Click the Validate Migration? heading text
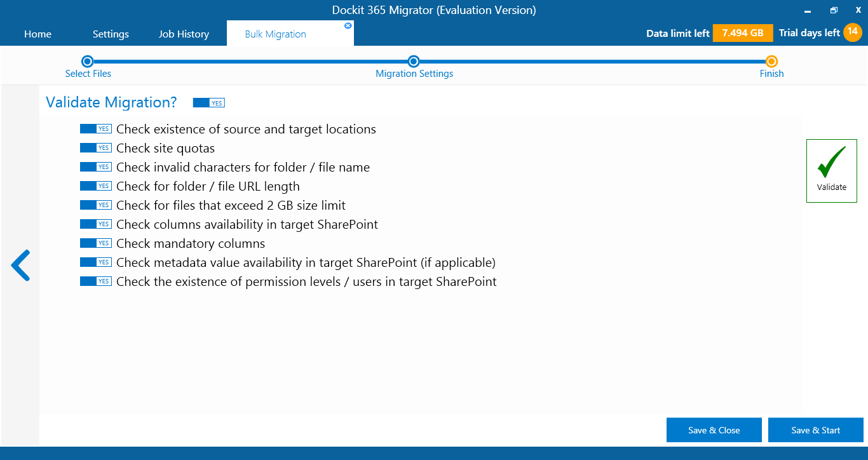The width and height of the screenshot is (868, 460). pyautogui.click(x=111, y=102)
